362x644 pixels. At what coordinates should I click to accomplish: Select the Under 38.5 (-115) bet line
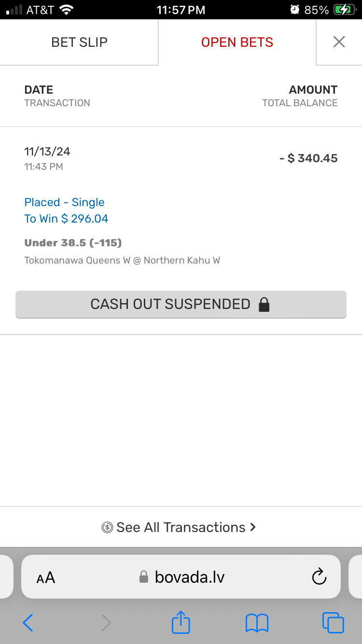(x=73, y=243)
